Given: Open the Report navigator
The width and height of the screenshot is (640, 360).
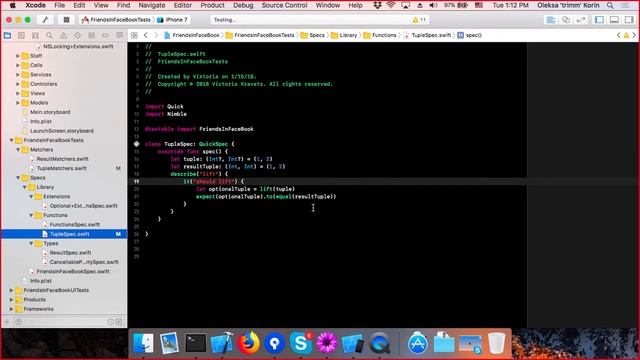Looking at the screenshot, I should point(119,36).
